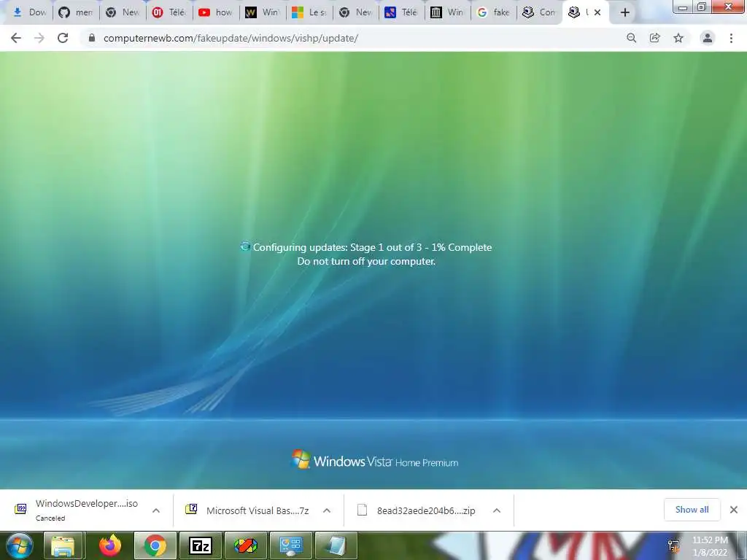Expand options for Microsoft Visual Bas 7z download
Viewport: 747px width, 560px height.
pos(326,510)
